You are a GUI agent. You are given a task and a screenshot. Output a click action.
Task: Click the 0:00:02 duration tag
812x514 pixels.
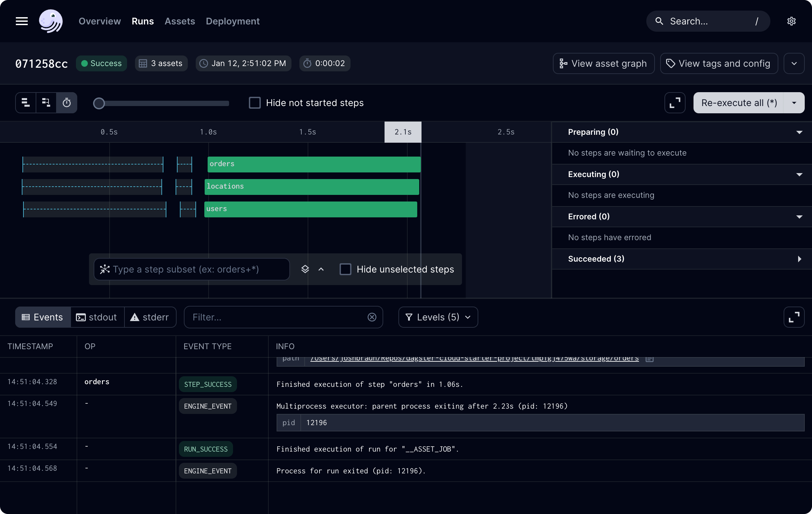pyautogui.click(x=325, y=63)
